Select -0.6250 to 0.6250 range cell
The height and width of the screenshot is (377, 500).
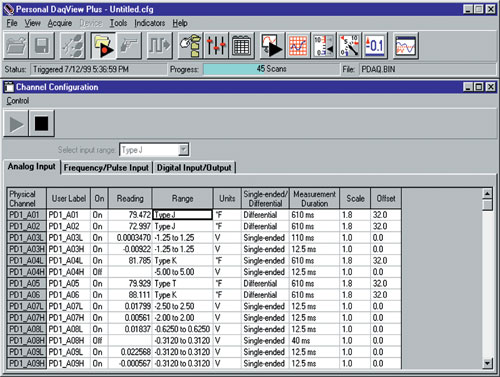(182, 329)
